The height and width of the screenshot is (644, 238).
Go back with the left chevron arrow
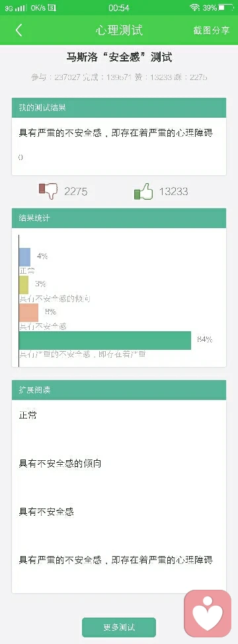point(19,30)
